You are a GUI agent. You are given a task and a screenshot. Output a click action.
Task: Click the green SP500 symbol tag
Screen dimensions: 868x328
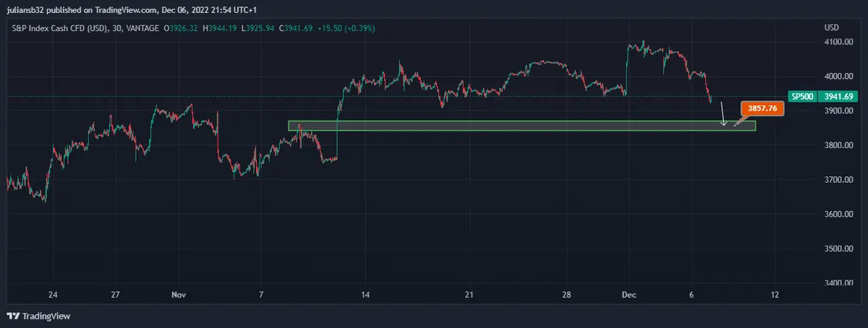pos(804,97)
